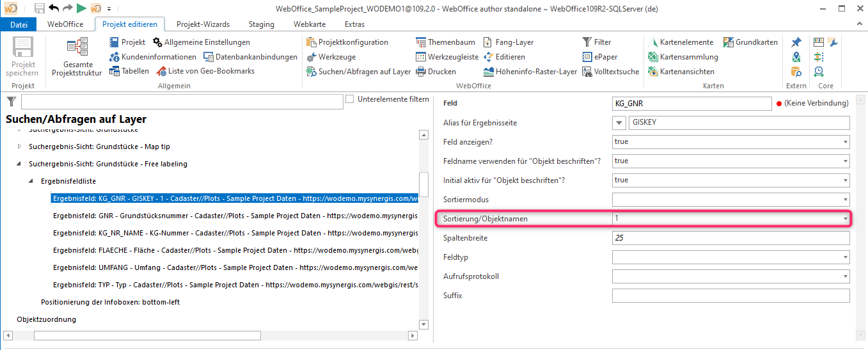868x350 pixels.
Task: Switch to the Webkarte tab
Action: (x=310, y=24)
